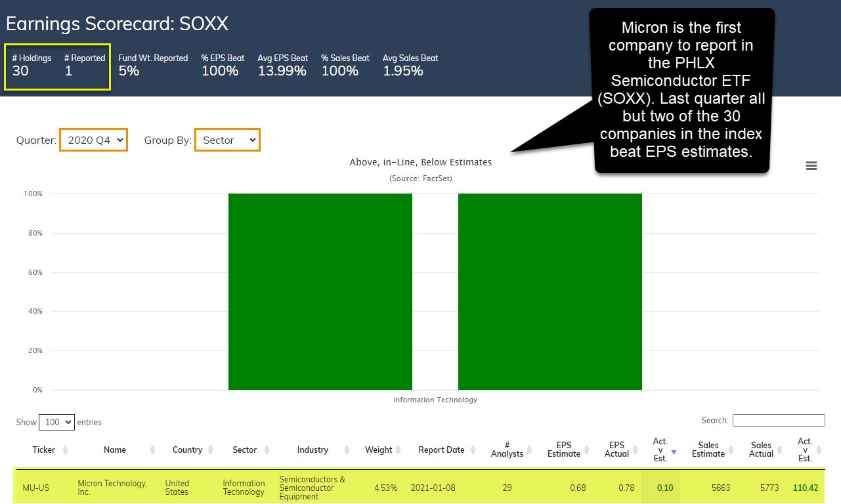Screen dimensions: 841x504
Task: Sort table by Weight column
Action: coord(383,450)
